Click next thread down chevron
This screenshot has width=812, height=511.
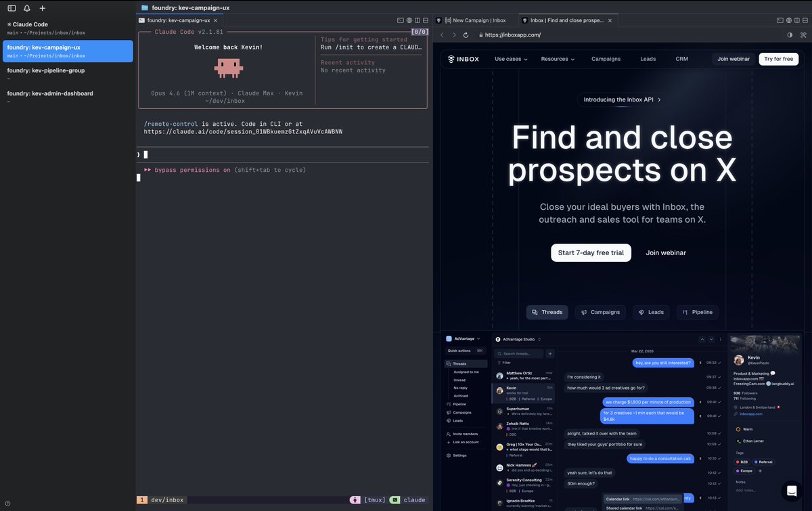coord(711,339)
